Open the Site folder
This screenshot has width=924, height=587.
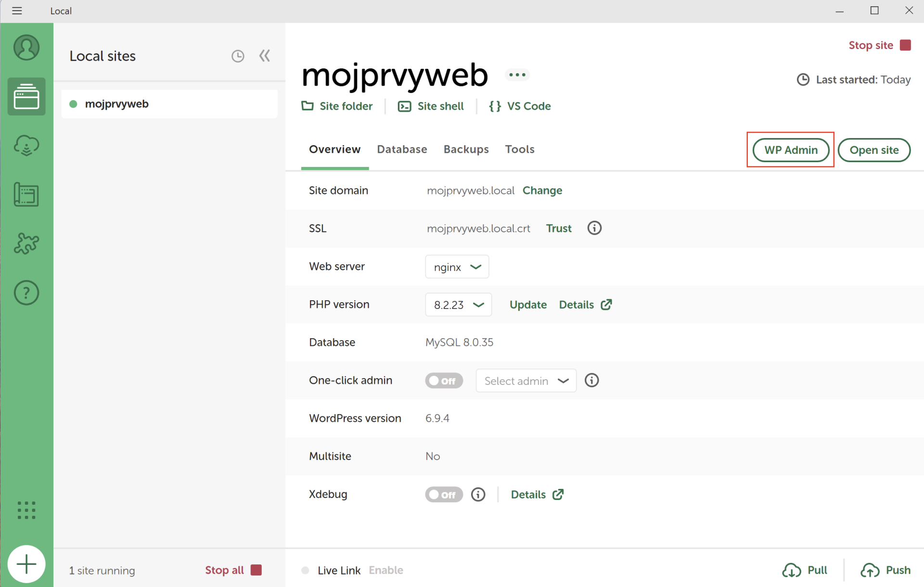(337, 106)
